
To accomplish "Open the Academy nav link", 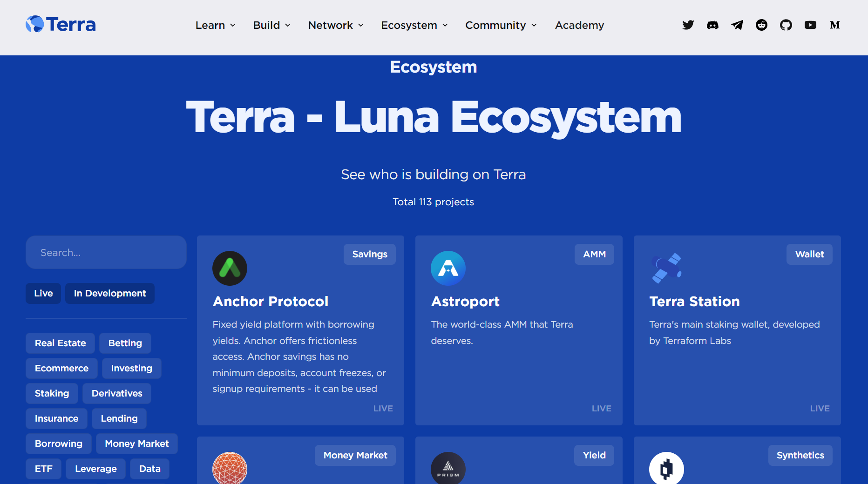I will tap(579, 25).
